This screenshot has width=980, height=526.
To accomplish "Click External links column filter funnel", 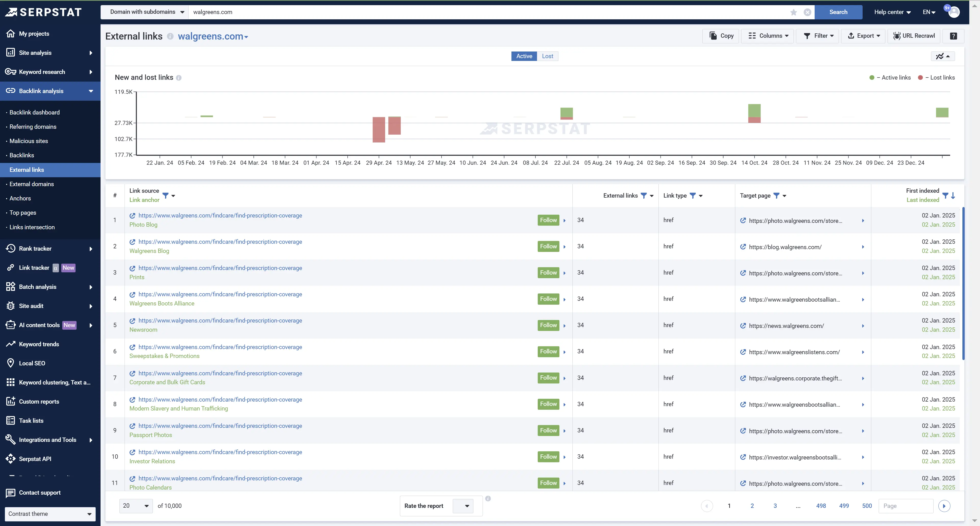I will point(644,195).
